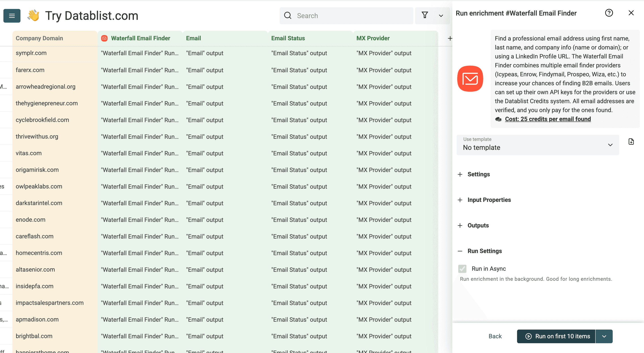Select the owlpeaklabs.com cell

click(55, 186)
